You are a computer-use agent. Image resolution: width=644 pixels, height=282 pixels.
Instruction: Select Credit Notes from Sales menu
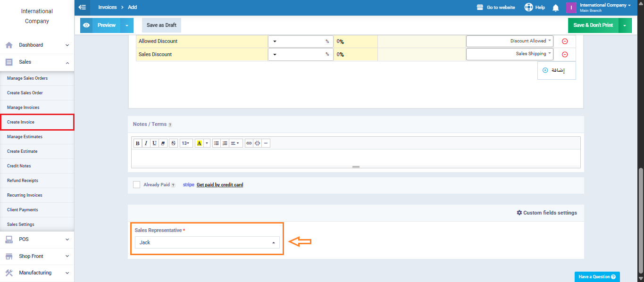(19, 166)
